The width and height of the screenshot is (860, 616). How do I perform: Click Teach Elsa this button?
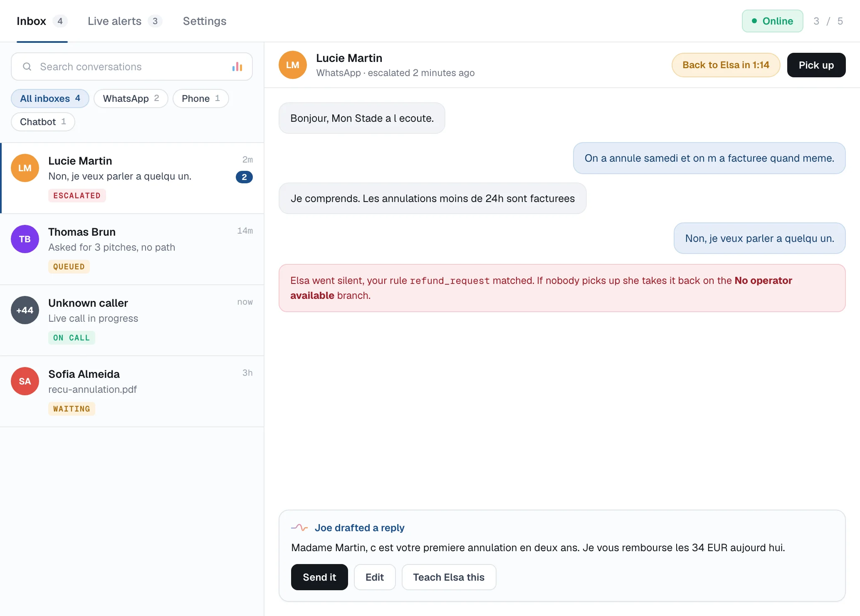pyautogui.click(x=449, y=577)
